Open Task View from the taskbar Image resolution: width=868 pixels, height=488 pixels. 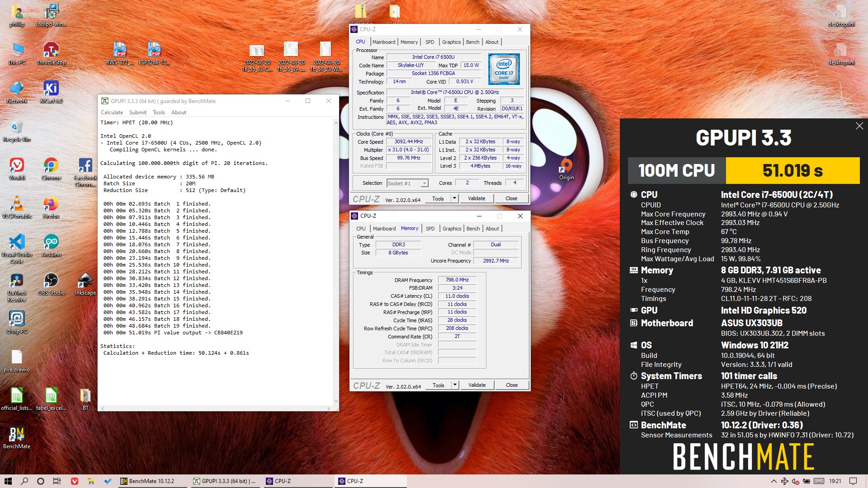point(57,481)
